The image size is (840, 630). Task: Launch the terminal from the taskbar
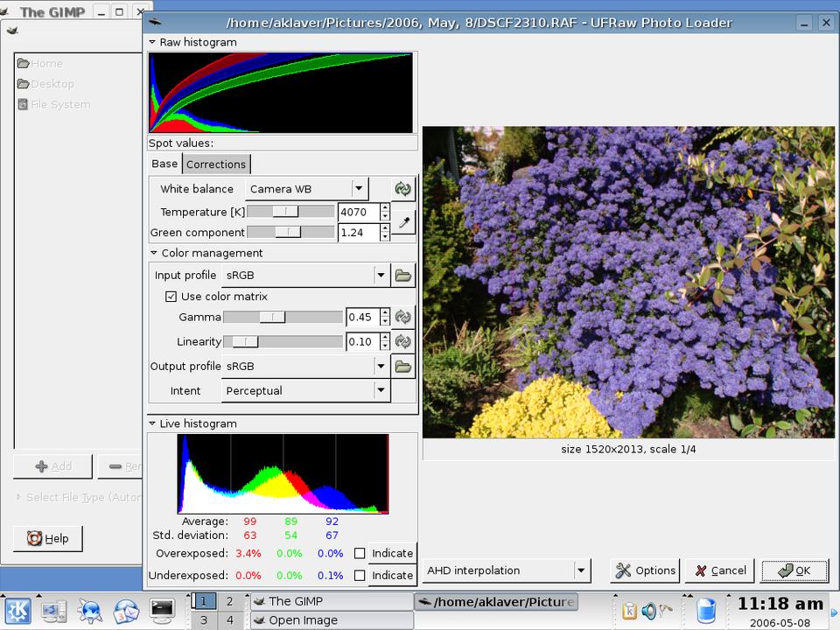click(x=162, y=609)
